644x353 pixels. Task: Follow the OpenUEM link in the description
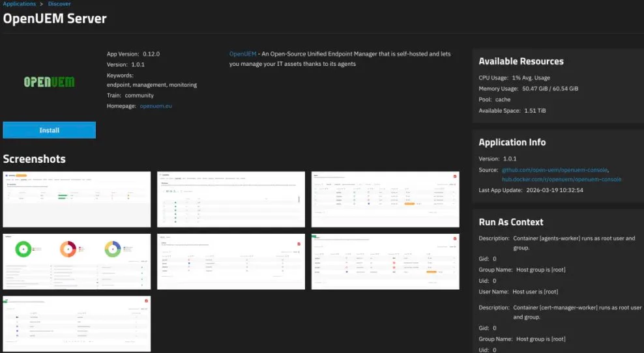click(x=242, y=54)
